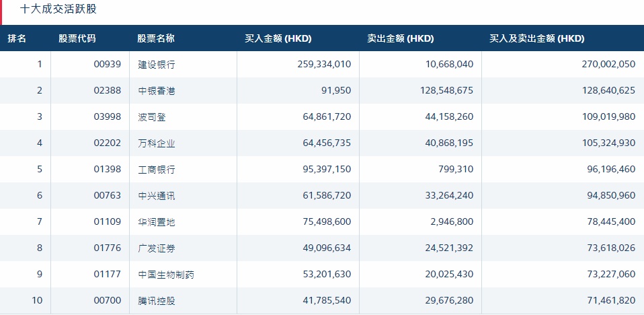Click sell amount 33,264,240

pos(449,196)
